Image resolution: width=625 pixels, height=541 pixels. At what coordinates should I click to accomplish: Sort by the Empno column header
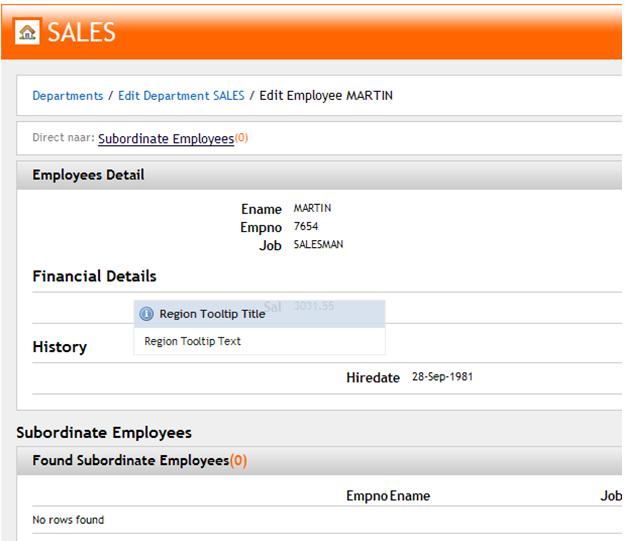366,496
